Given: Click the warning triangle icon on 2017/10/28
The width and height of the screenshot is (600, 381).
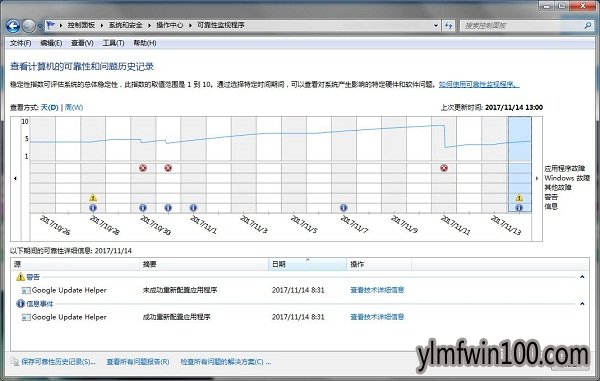Looking at the screenshot, I should click(x=93, y=197).
